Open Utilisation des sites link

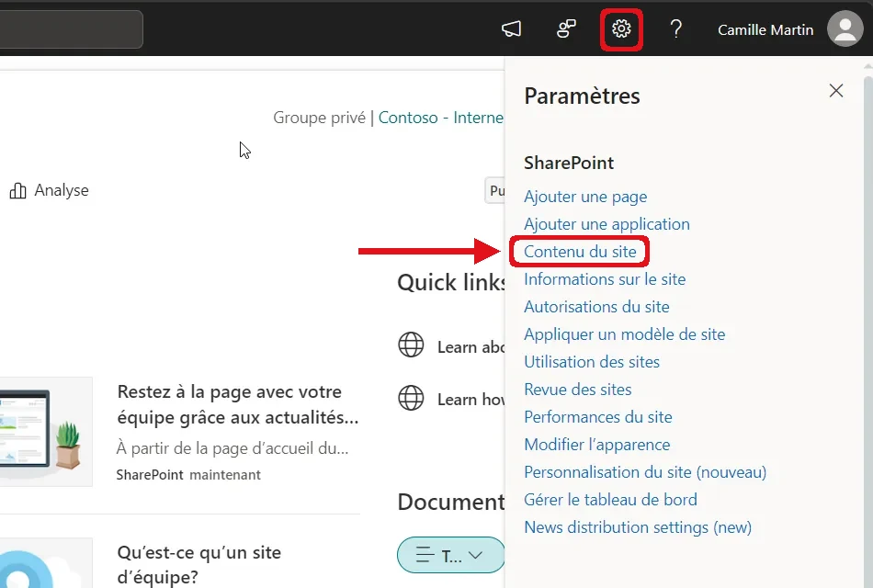click(591, 362)
